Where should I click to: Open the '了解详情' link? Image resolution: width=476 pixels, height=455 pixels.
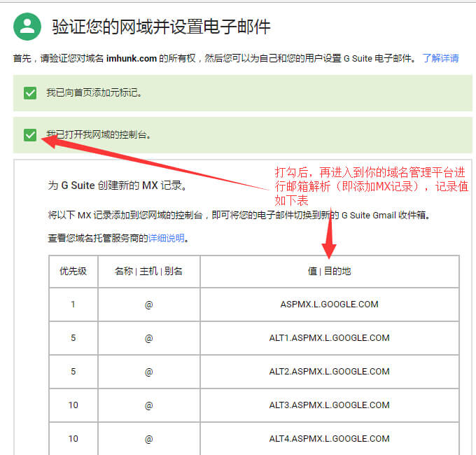pyautogui.click(x=441, y=58)
